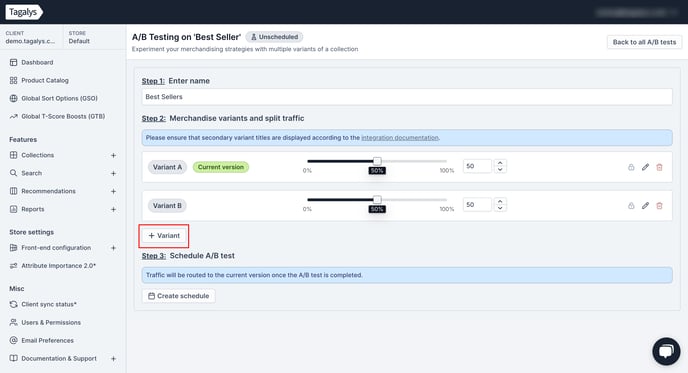
Task: Click the Attribute importance 2.0 icon
Action: [x=14, y=266]
